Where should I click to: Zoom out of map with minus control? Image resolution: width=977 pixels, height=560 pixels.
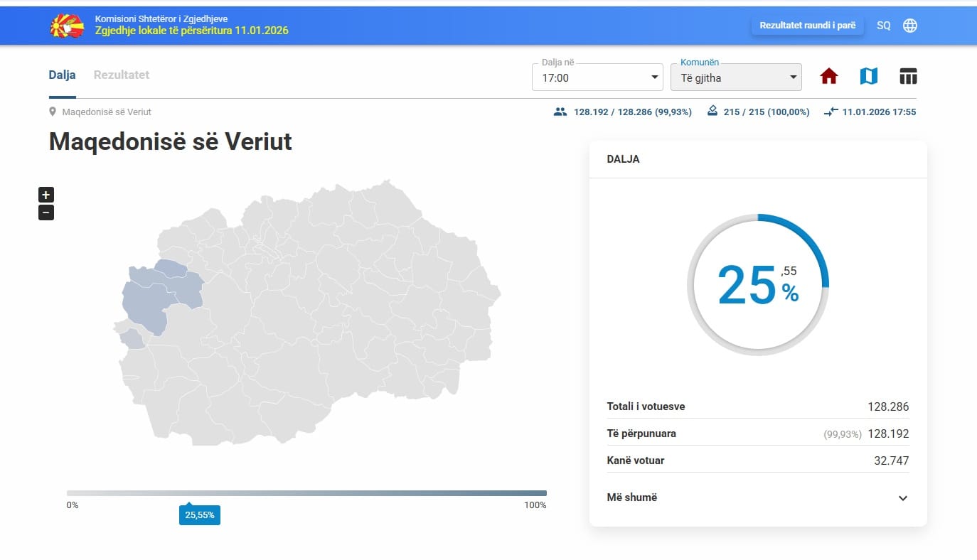pos(46,212)
